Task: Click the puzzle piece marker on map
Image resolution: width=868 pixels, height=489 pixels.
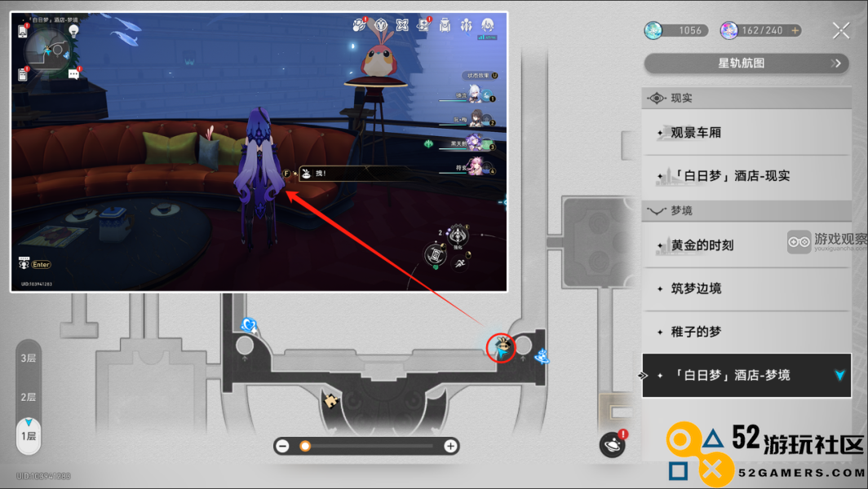Action: coord(330,400)
